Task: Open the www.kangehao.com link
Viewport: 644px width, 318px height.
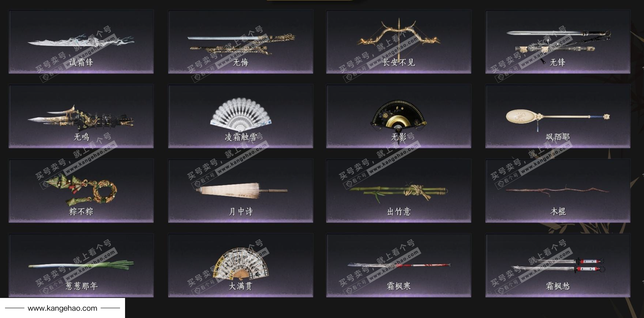Action: 63,308
